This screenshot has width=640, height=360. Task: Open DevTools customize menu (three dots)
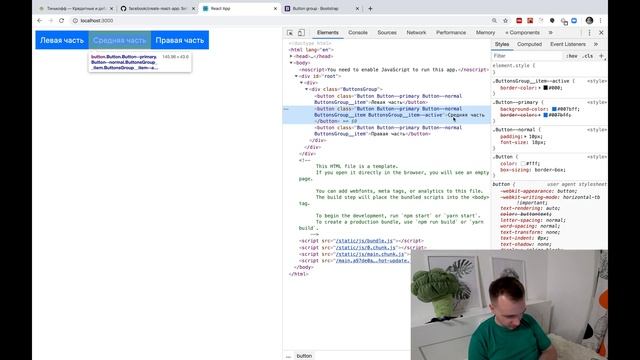click(x=589, y=33)
